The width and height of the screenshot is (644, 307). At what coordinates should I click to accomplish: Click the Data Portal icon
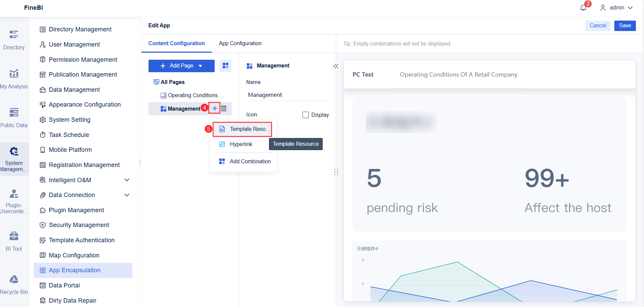(43, 285)
